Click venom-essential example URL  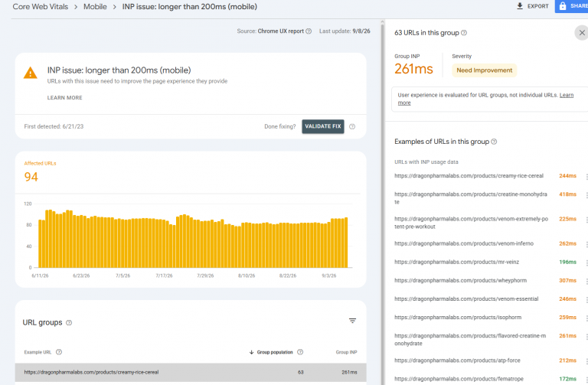[x=466, y=299]
